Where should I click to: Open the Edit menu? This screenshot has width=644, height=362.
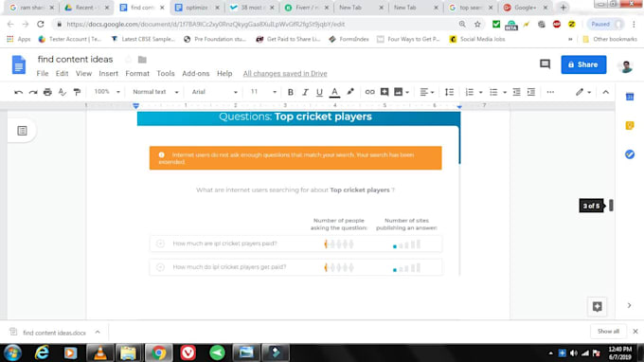[62, 74]
